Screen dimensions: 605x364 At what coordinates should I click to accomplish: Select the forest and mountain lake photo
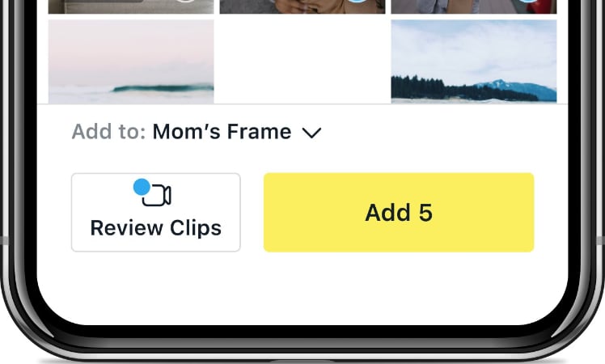(x=473, y=61)
